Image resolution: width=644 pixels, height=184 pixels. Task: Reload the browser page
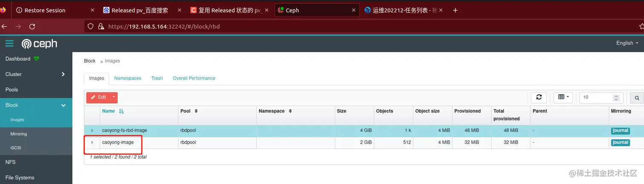click(32, 26)
